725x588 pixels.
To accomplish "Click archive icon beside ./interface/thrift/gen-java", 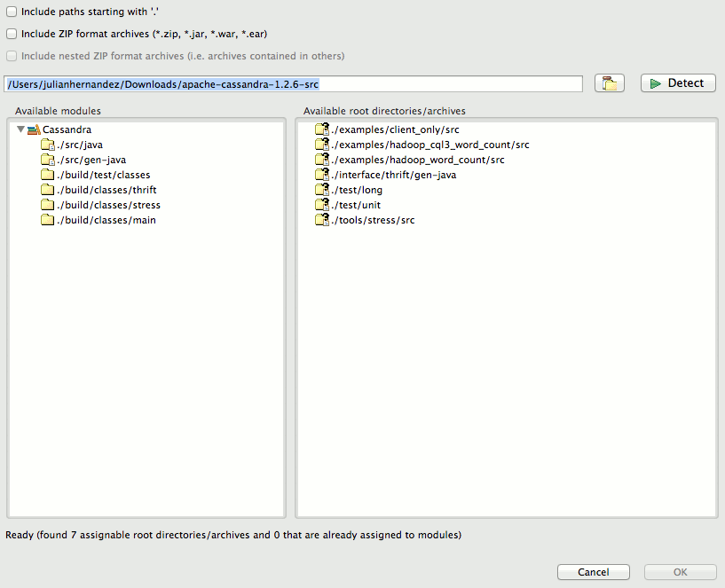I will click(322, 174).
